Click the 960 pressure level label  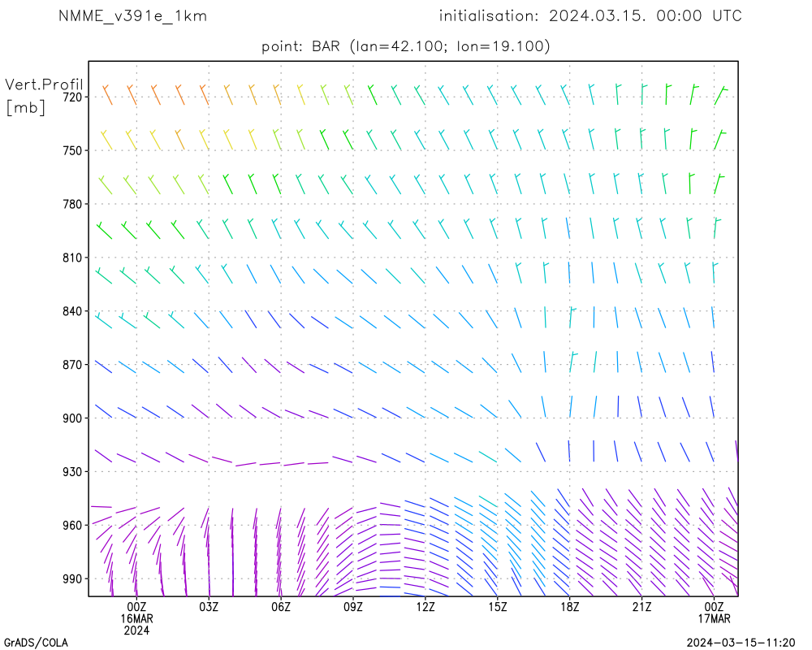point(72,526)
